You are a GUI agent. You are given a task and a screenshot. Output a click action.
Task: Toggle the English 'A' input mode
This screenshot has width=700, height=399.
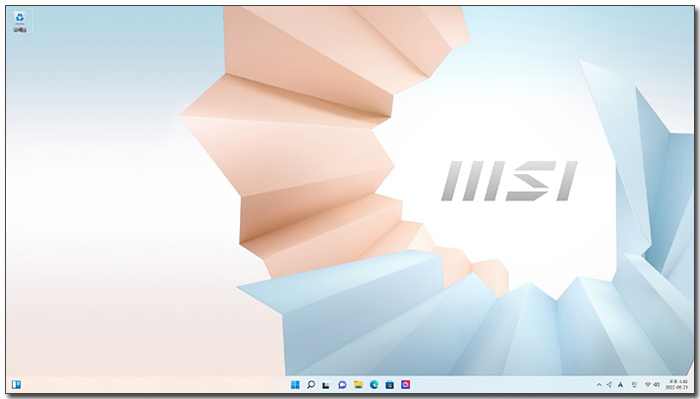621,385
